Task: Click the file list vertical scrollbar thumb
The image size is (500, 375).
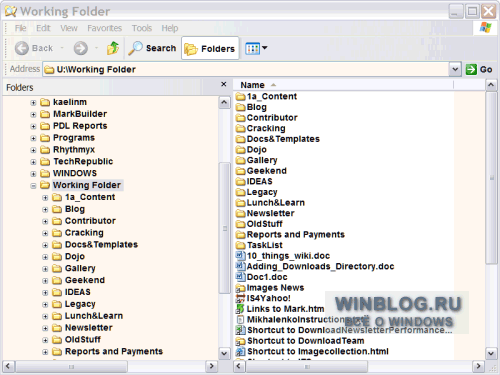Action: (x=491, y=178)
